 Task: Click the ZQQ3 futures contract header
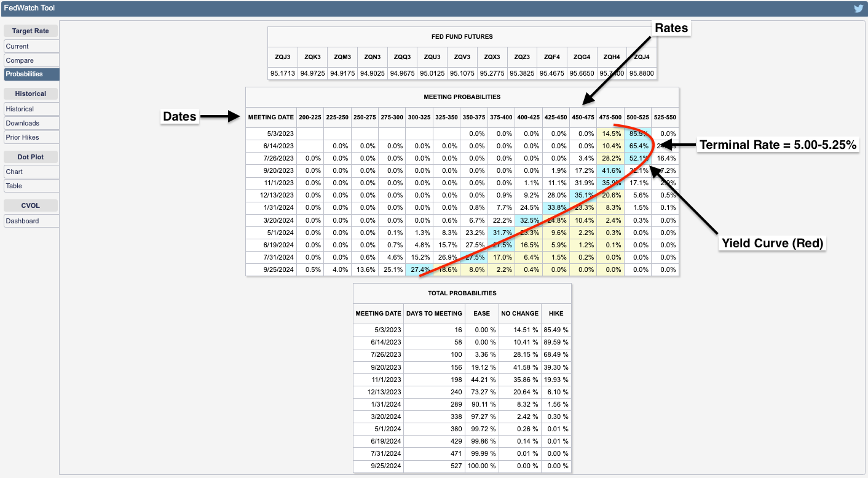point(402,57)
